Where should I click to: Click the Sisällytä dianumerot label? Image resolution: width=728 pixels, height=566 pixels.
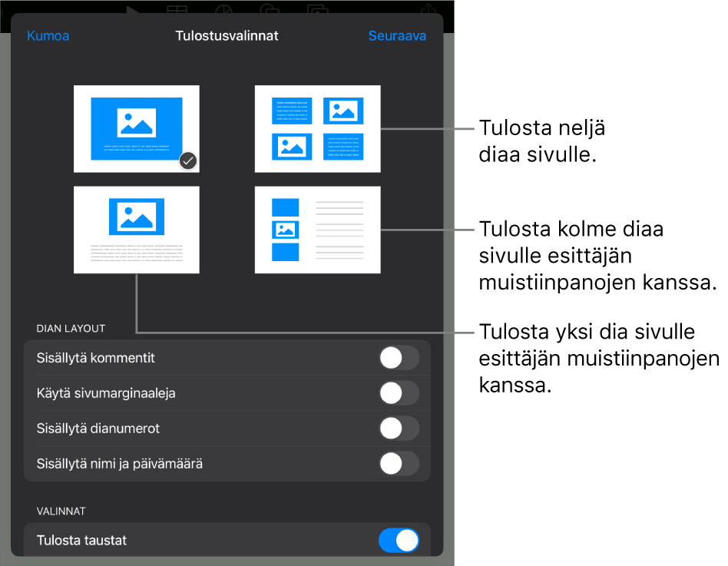pyautogui.click(x=98, y=429)
